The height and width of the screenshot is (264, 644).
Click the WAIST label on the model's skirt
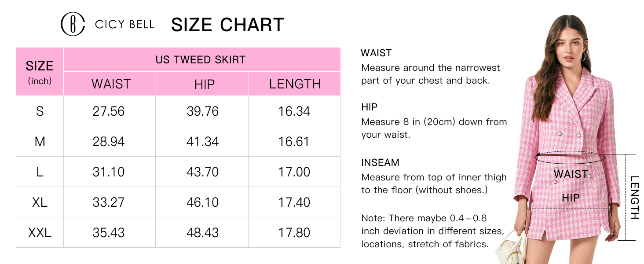pyautogui.click(x=571, y=174)
